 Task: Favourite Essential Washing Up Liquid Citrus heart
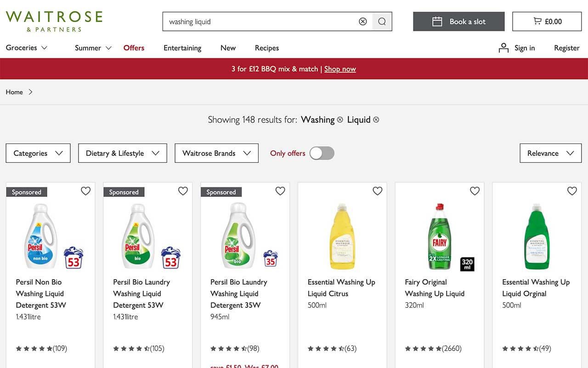[x=378, y=191]
